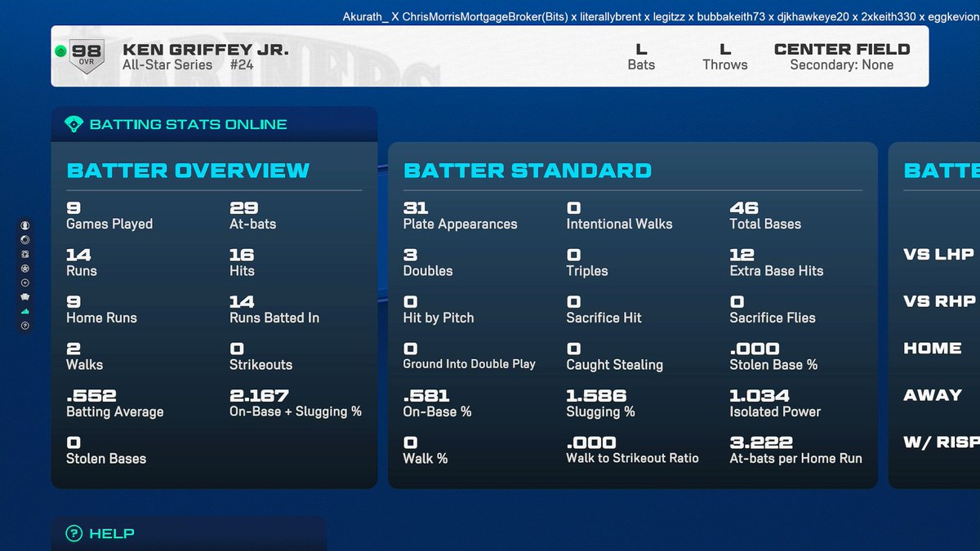The height and width of the screenshot is (551, 980).
Task: Click the Intentional Walks stat
Action: pos(620,216)
